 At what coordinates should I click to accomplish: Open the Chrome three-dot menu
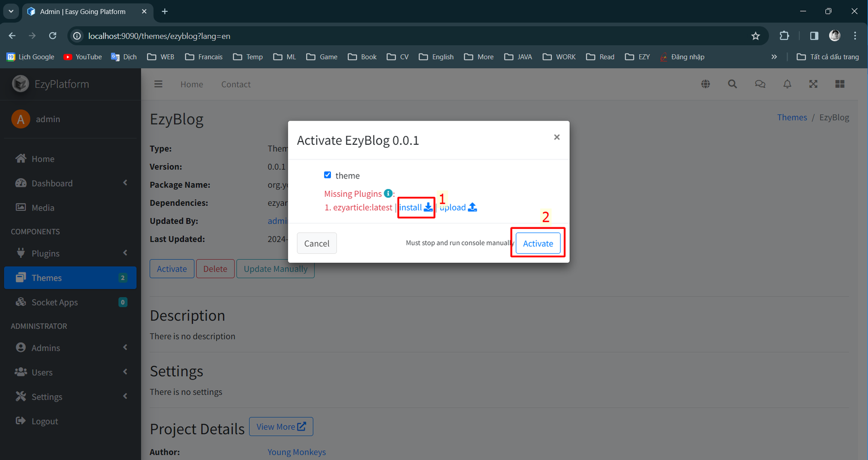click(855, 36)
